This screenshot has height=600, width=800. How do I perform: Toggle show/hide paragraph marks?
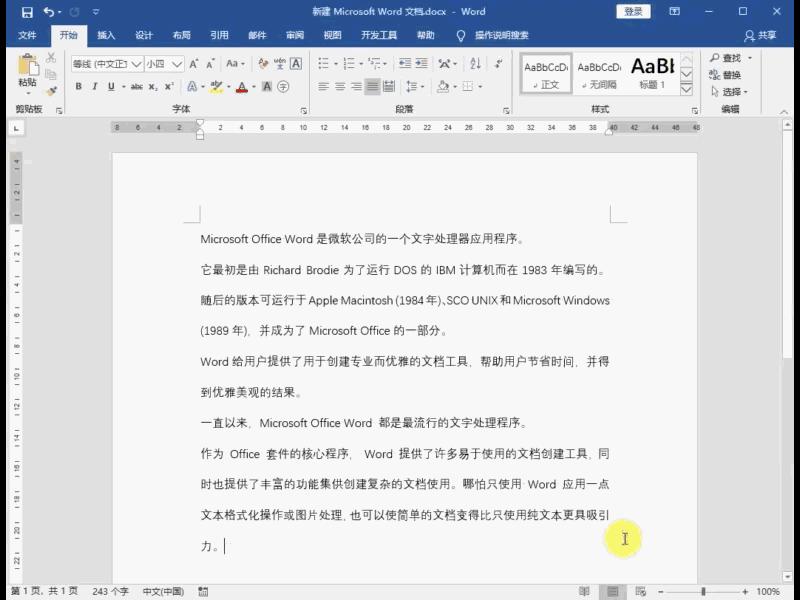[x=499, y=62]
